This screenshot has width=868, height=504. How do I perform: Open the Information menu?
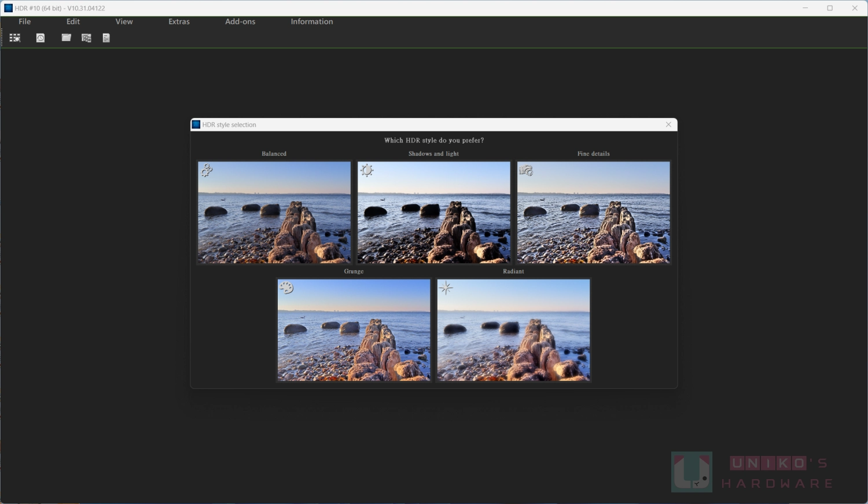tap(311, 21)
